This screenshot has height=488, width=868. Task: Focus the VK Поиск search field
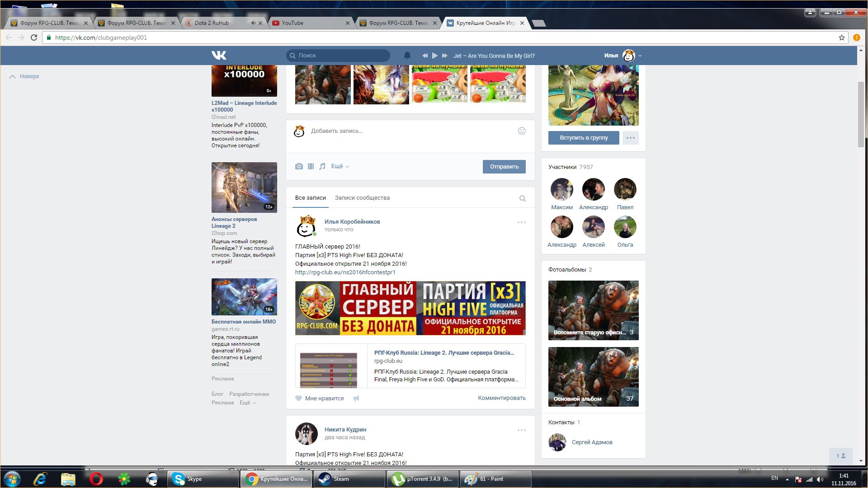coord(338,55)
